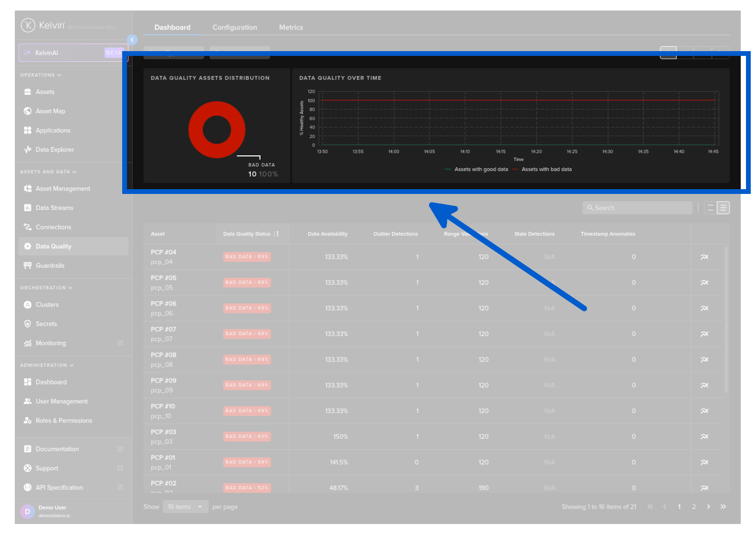Click the Search input field
Image resolution: width=756 pixels, height=535 pixels.
pyautogui.click(x=637, y=208)
